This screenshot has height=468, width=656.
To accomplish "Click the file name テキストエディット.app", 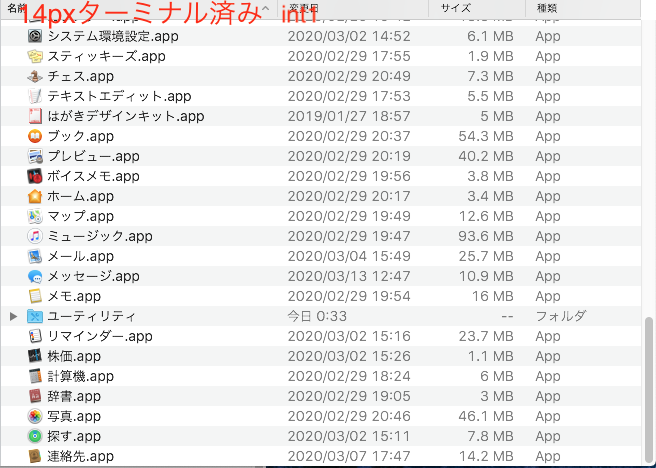I will (x=119, y=96).
